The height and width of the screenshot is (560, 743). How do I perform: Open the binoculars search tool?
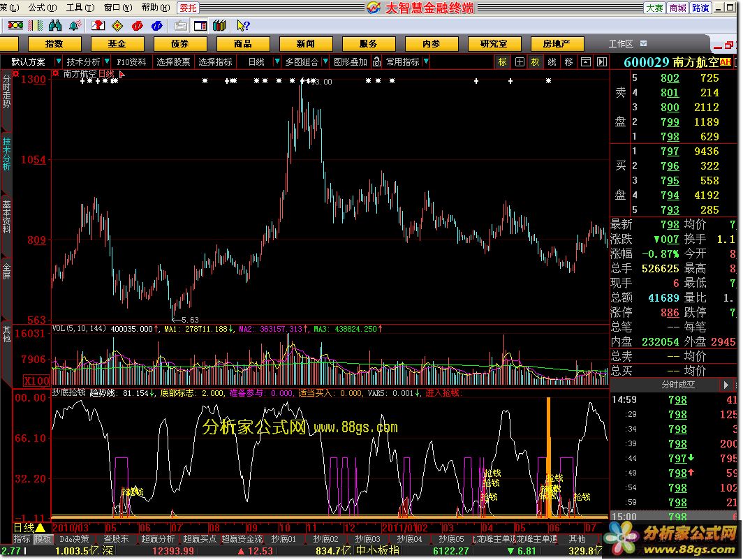point(55,26)
